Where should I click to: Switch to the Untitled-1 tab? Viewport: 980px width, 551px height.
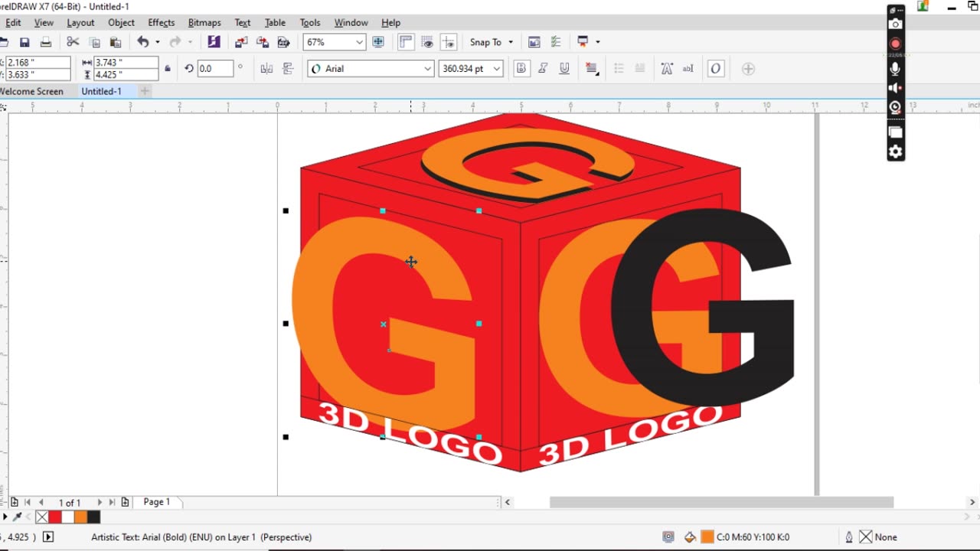tap(102, 91)
